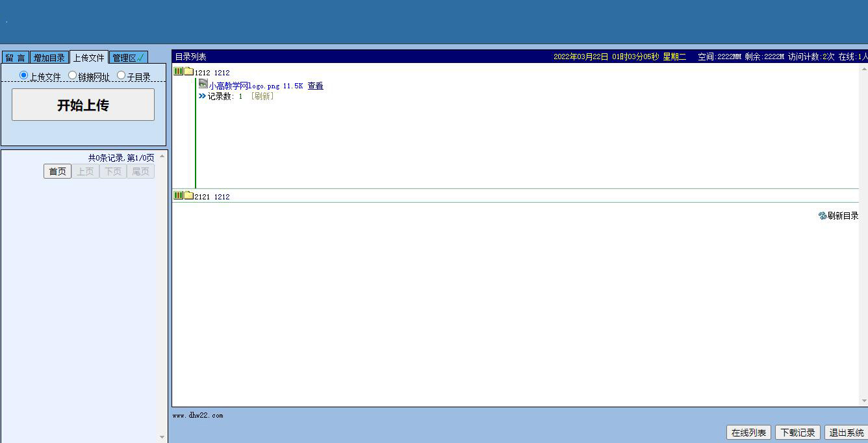
Task: Select the 上传文件 radio button
Action: point(24,75)
